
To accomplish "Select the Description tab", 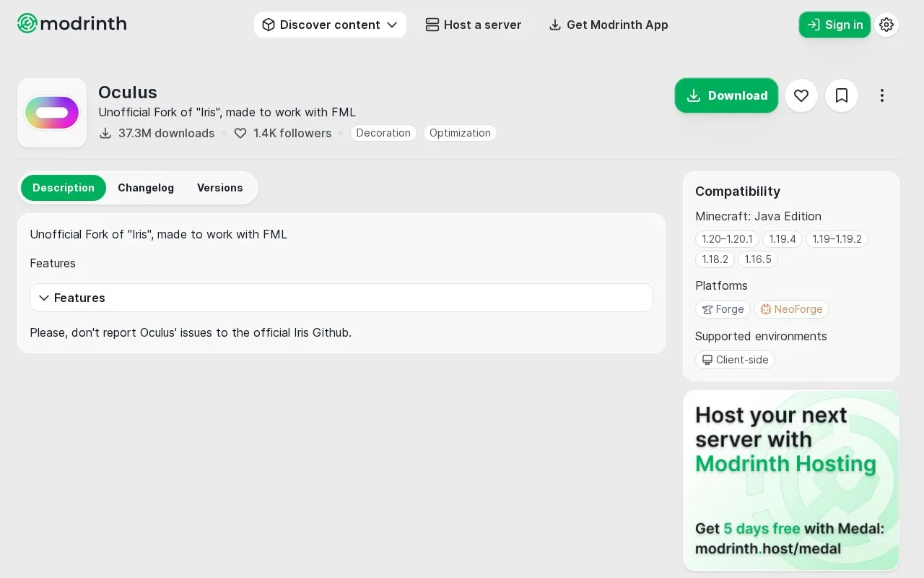I will point(64,188).
